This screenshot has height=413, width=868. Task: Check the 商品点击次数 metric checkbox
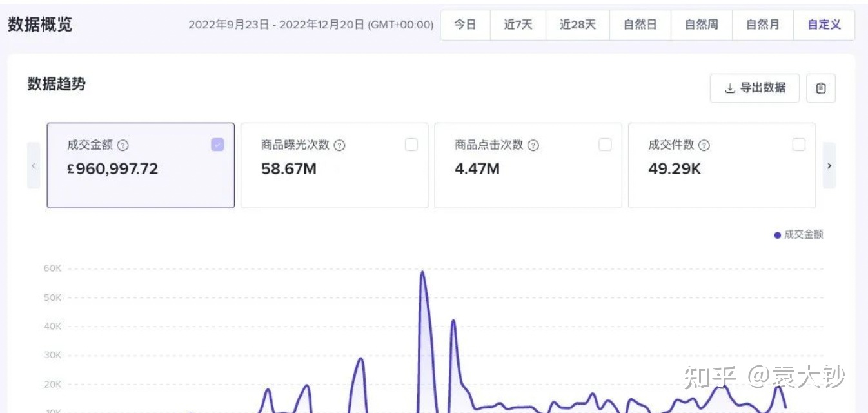click(x=605, y=145)
